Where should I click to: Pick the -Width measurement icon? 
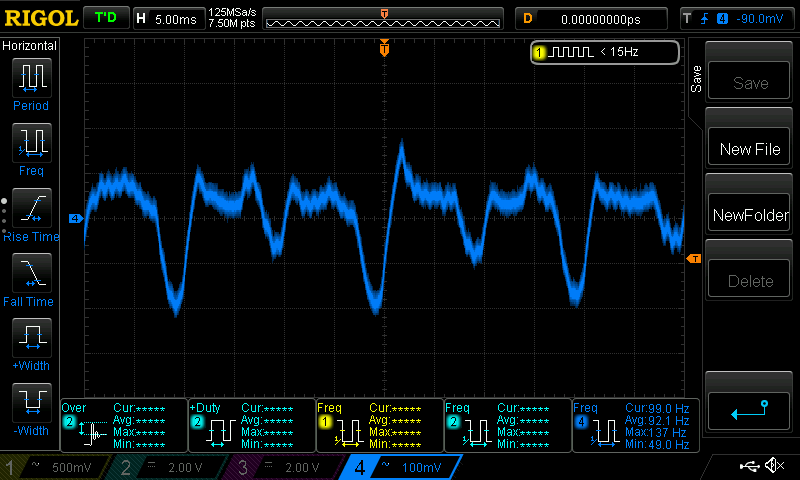point(32,402)
